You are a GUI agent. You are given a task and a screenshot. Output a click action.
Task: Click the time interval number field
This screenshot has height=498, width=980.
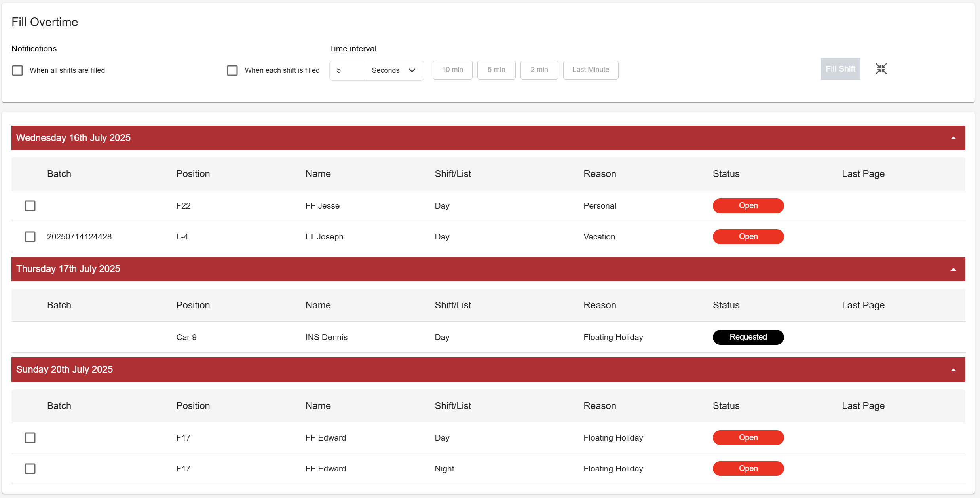click(x=347, y=70)
